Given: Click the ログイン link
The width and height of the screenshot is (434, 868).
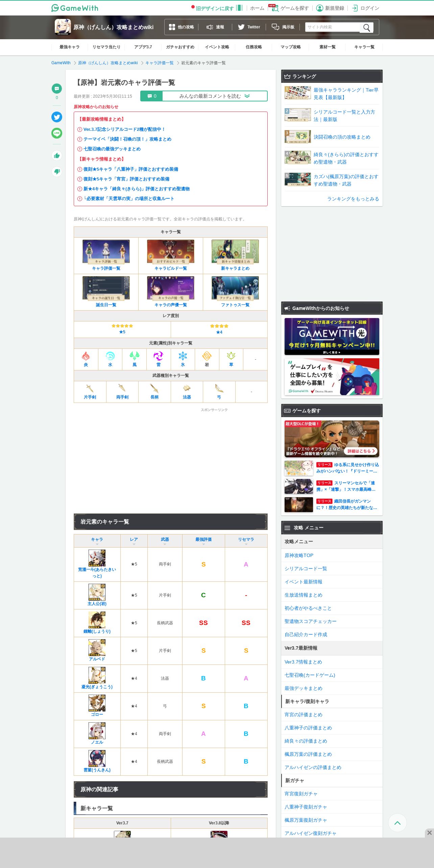Looking at the screenshot, I should tap(366, 8).
